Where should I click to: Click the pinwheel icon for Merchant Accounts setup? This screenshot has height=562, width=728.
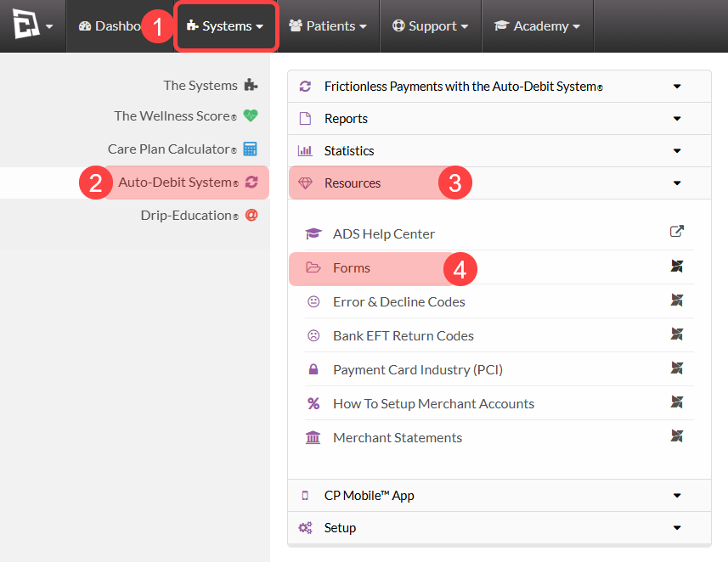[676, 402]
